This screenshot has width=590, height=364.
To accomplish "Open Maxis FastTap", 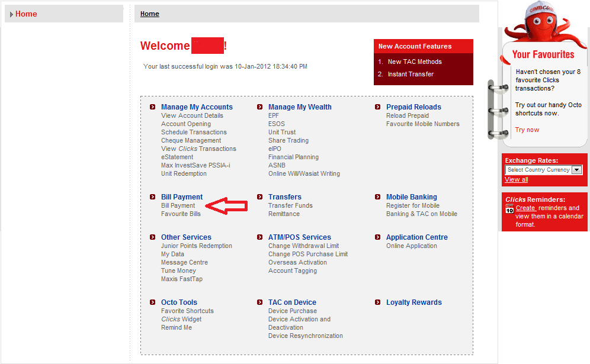I will pyautogui.click(x=182, y=279).
